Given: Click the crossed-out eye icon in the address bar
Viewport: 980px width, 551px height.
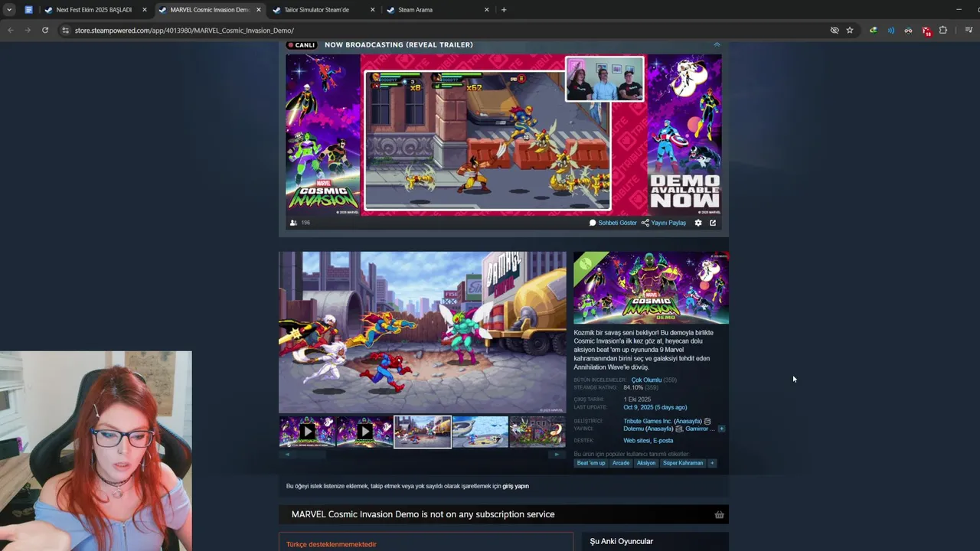Looking at the screenshot, I should click(835, 30).
